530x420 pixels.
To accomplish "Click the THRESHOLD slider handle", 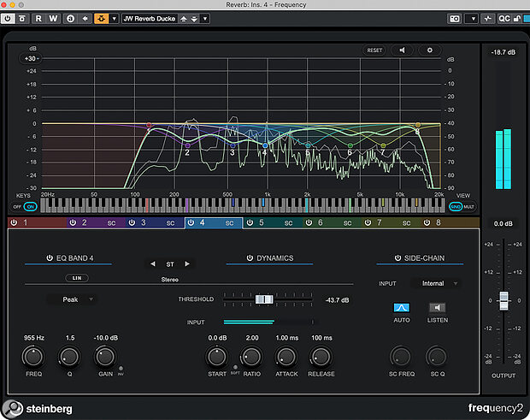I will coord(264,299).
